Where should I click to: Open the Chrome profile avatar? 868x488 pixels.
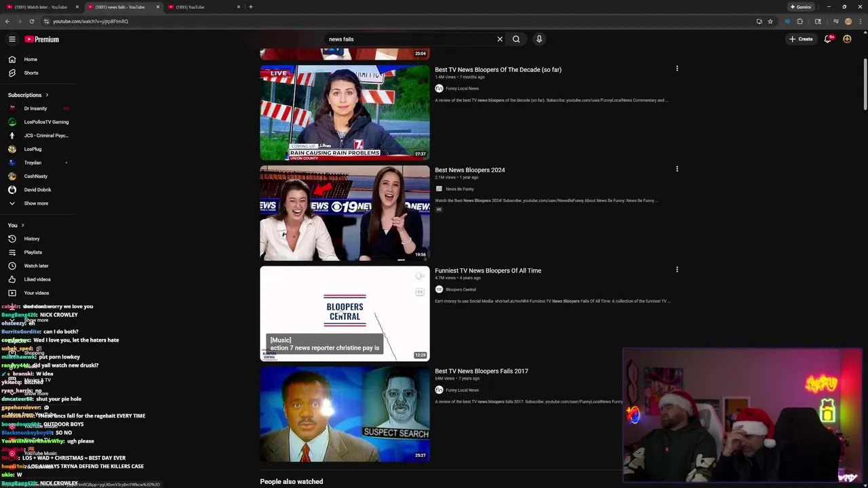(848, 21)
